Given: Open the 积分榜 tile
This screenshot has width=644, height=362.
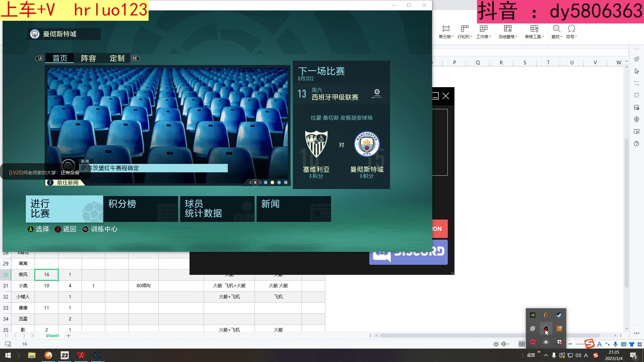Looking at the screenshot, I should tap(141, 209).
